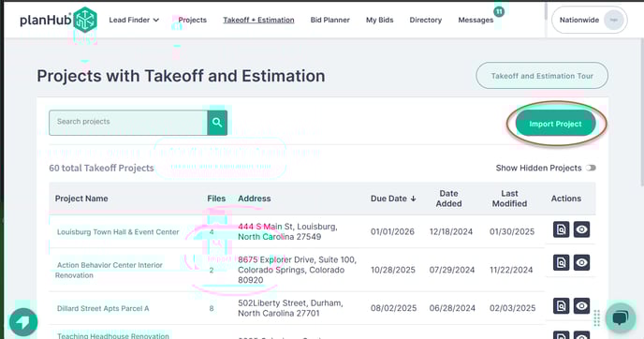The width and height of the screenshot is (644, 339).
Task: Sort by the Due Date column arrow
Action: pos(413,199)
